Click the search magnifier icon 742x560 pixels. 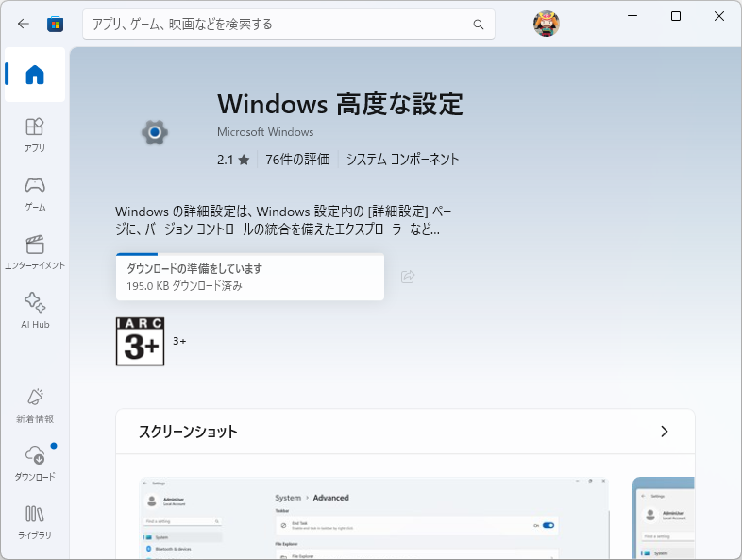pos(479,25)
